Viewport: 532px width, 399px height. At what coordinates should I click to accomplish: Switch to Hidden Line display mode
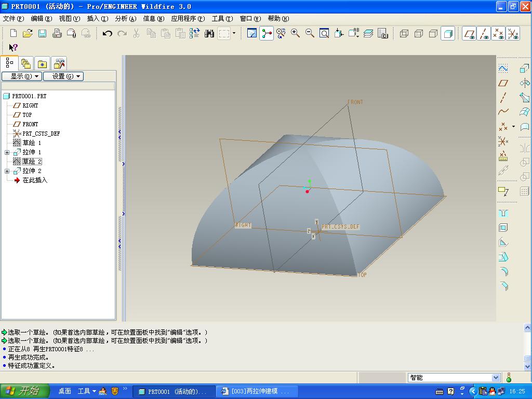click(419, 33)
